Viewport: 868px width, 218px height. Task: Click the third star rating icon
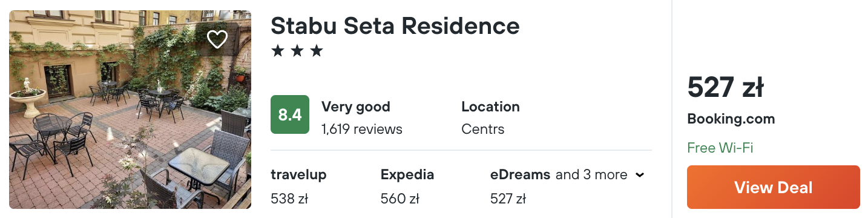tap(317, 51)
